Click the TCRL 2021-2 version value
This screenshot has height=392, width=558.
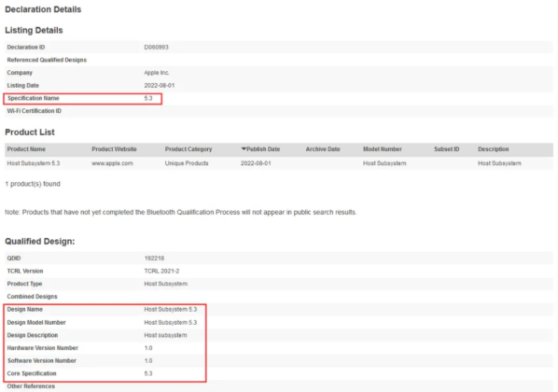[161, 271]
